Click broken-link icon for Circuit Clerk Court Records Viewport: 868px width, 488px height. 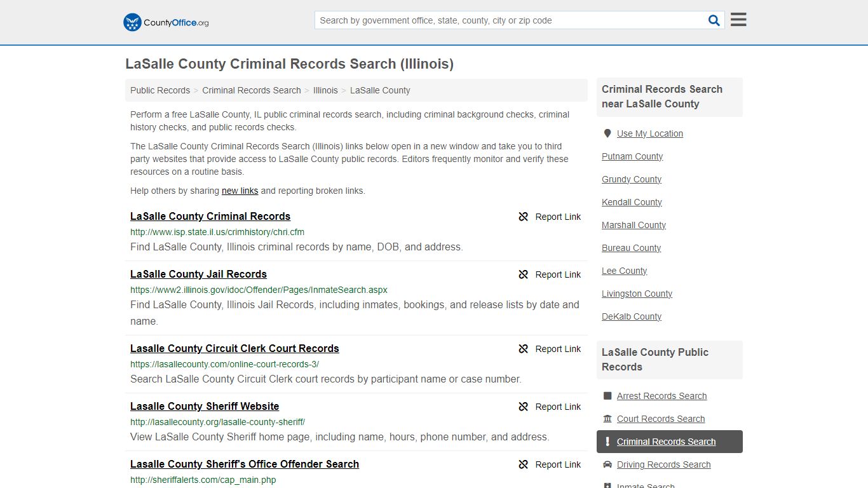click(523, 349)
